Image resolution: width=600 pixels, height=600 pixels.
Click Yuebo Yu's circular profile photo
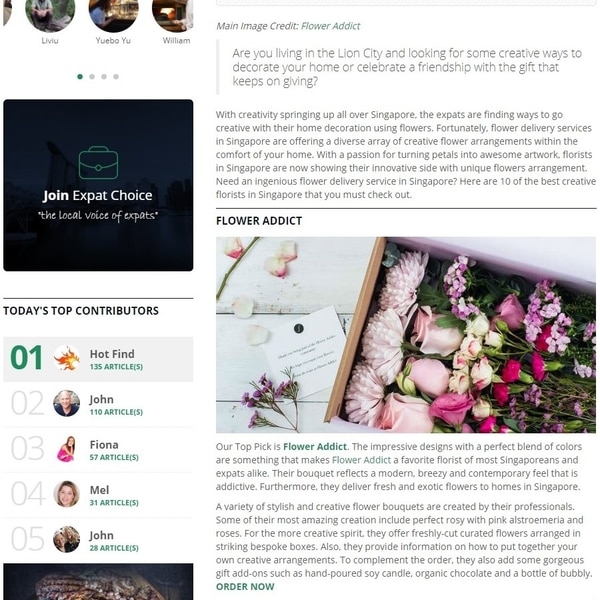(x=114, y=13)
